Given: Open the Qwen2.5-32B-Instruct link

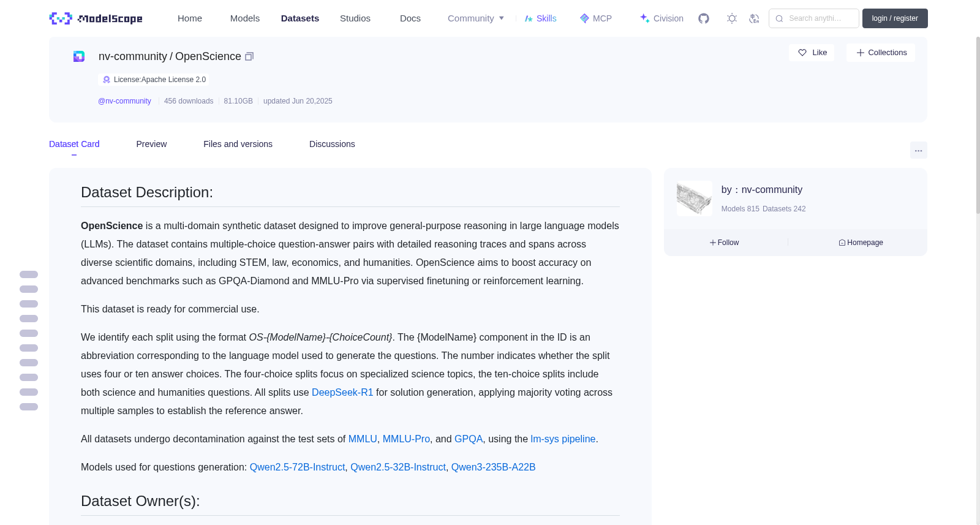Looking at the screenshot, I should 398,467.
